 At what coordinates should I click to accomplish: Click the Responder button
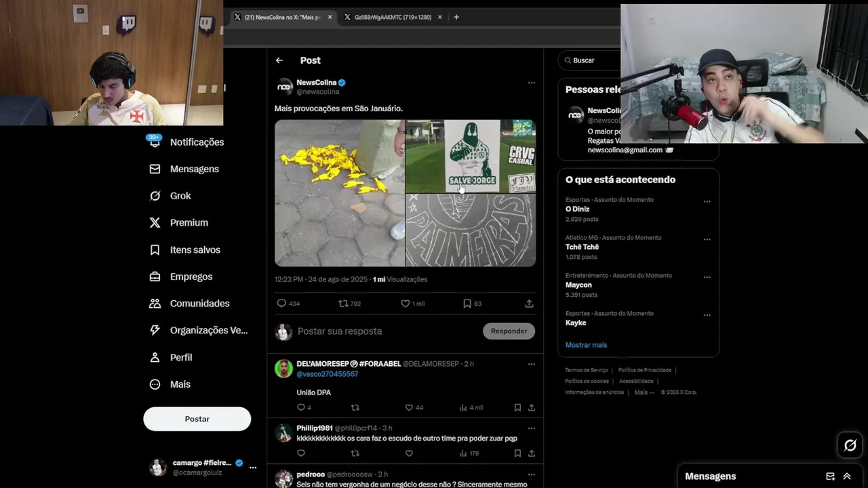pos(509,331)
